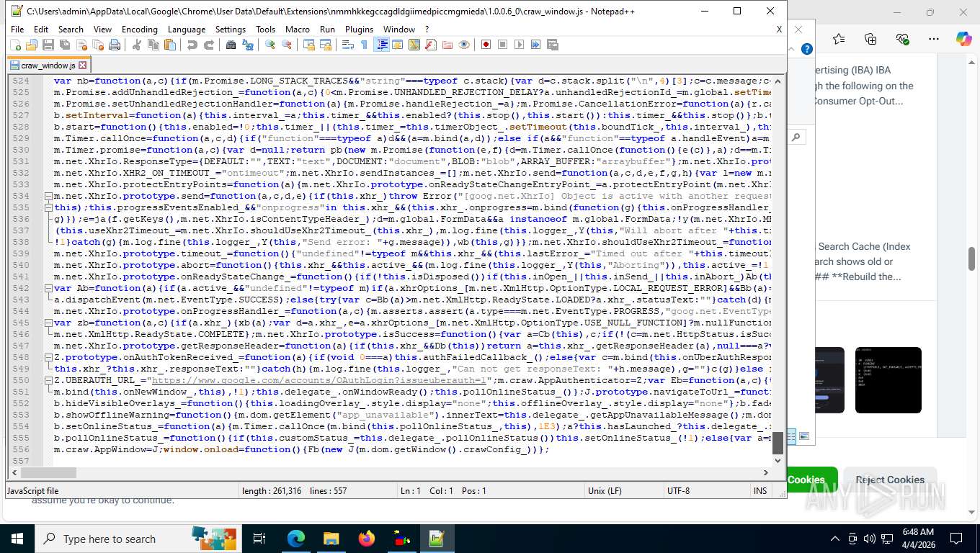Viewport: 980px width, 553px height.
Task: Toggle the Monitoring eye icon
Action: tap(463, 45)
